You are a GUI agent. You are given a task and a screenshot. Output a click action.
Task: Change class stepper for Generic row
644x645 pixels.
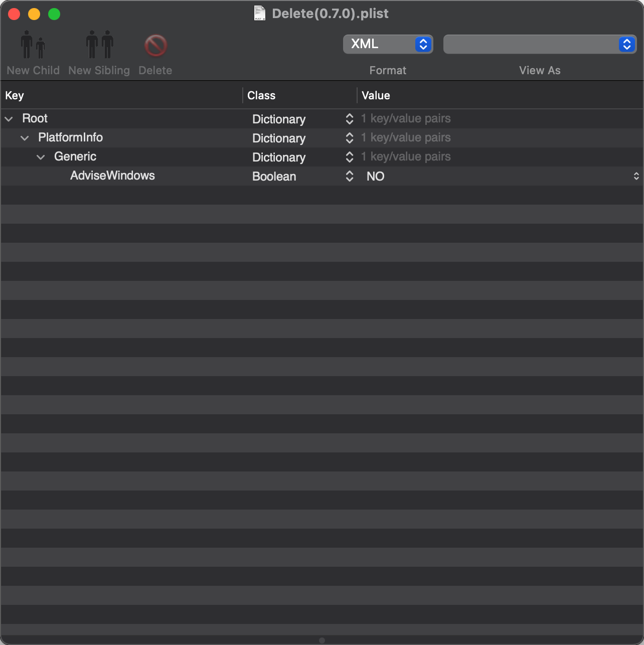tap(350, 157)
